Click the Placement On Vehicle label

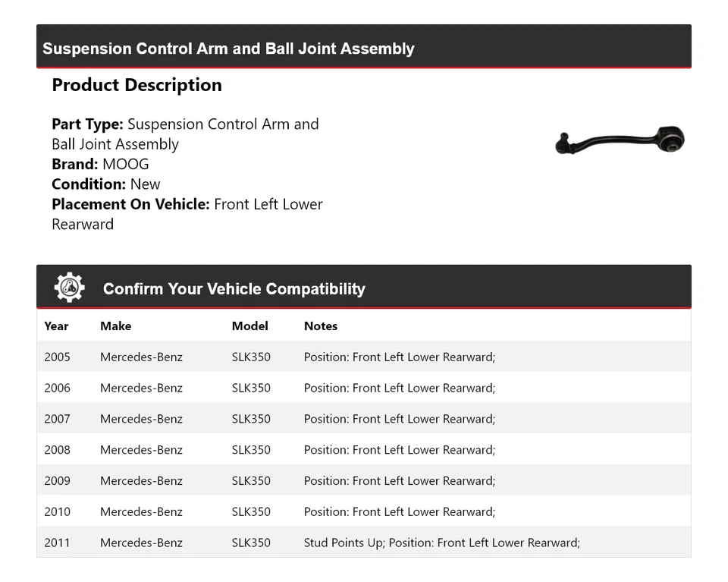pos(130,204)
